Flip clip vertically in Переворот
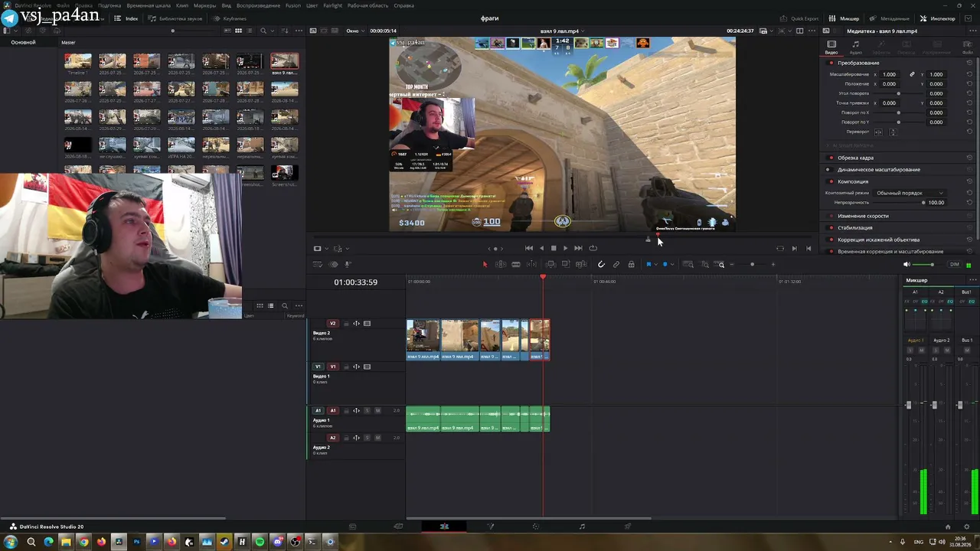Screen dimensions: 980x551 pos(893,132)
